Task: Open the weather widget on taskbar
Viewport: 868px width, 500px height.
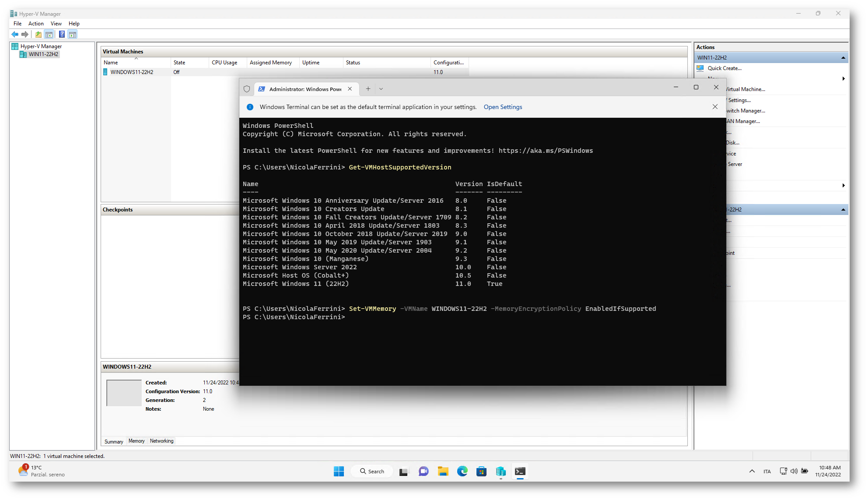Action: tap(42, 471)
